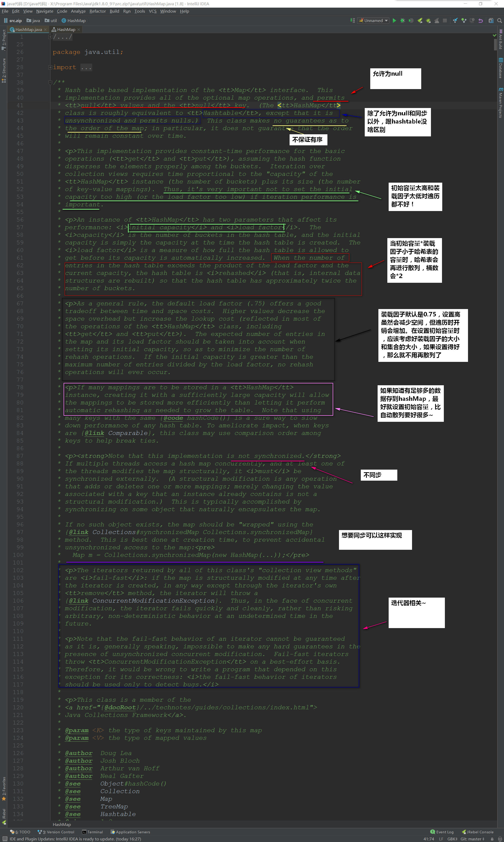Viewport: 504px width, 842px height.
Task: Click the read-only lock icon
Action: pos(492,839)
